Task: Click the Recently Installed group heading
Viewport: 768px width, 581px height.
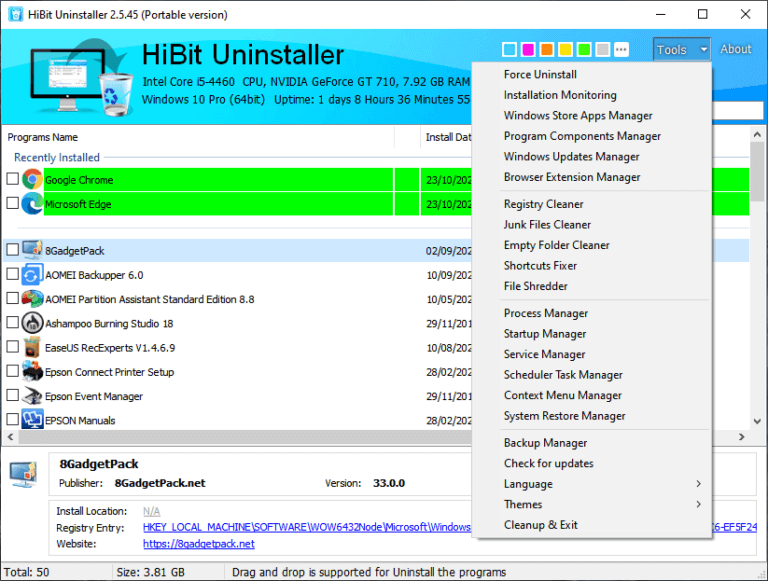Action: click(x=57, y=157)
